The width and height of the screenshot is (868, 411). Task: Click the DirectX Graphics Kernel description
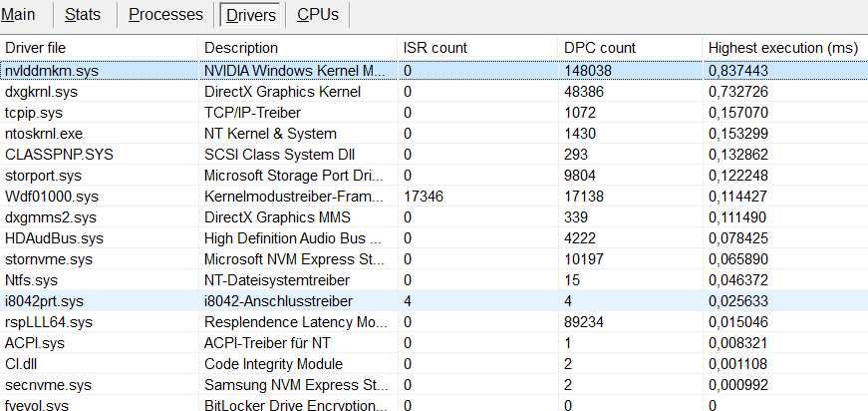pyautogui.click(x=282, y=92)
